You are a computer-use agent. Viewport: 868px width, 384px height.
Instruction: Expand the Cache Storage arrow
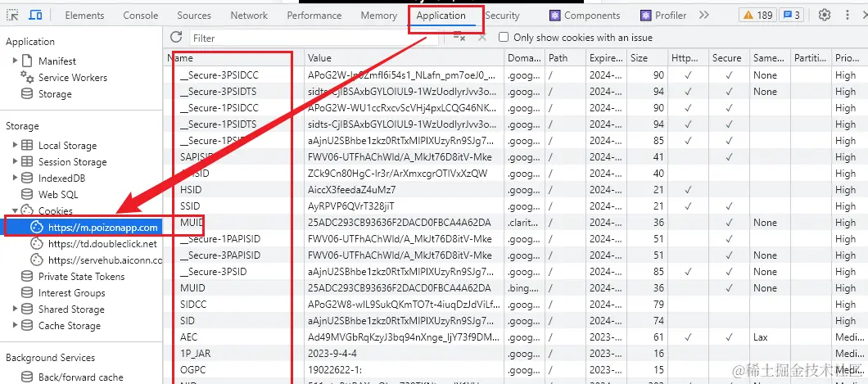pyautogui.click(x=15, y=325)
